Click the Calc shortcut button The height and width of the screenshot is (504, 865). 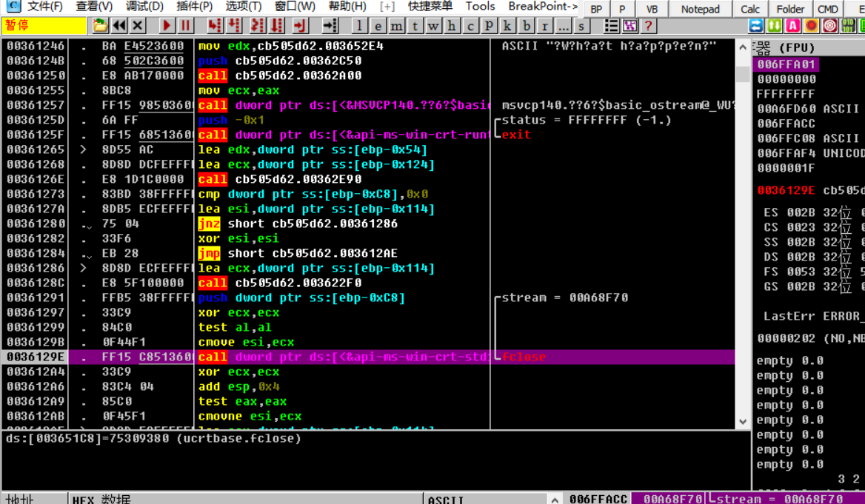pos(750,9)
